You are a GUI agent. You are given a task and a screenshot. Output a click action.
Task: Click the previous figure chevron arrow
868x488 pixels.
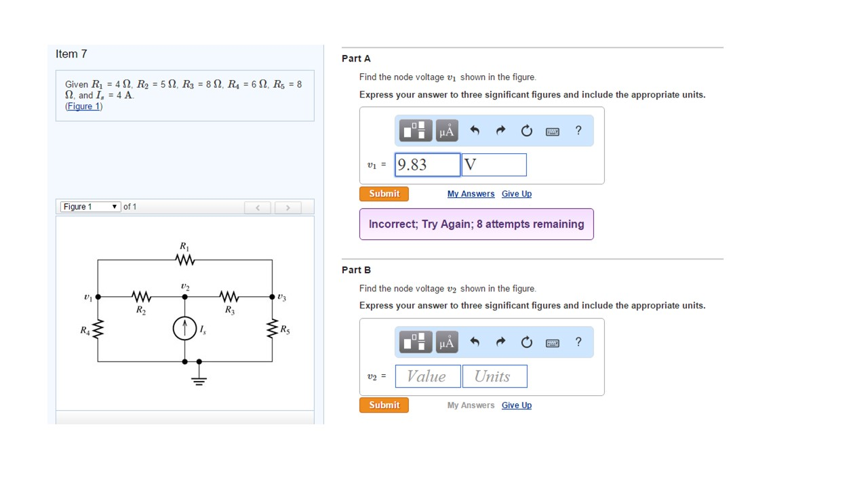[258, 207]
